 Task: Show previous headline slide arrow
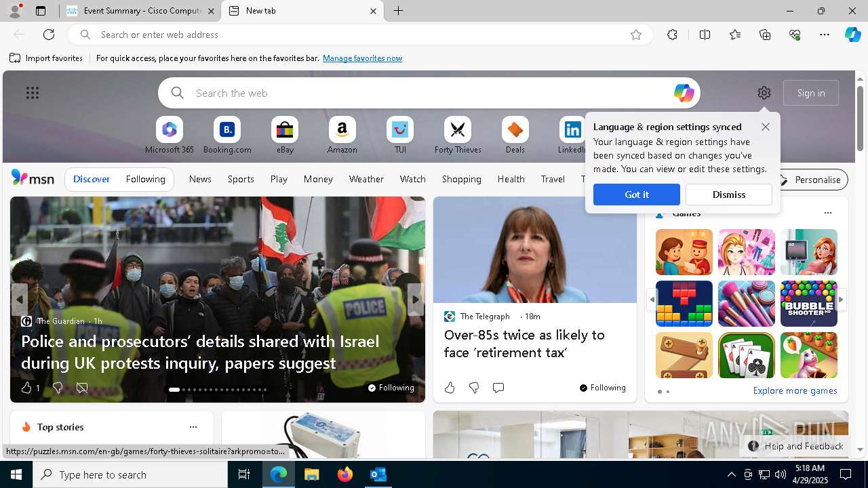tap(20, 299)
